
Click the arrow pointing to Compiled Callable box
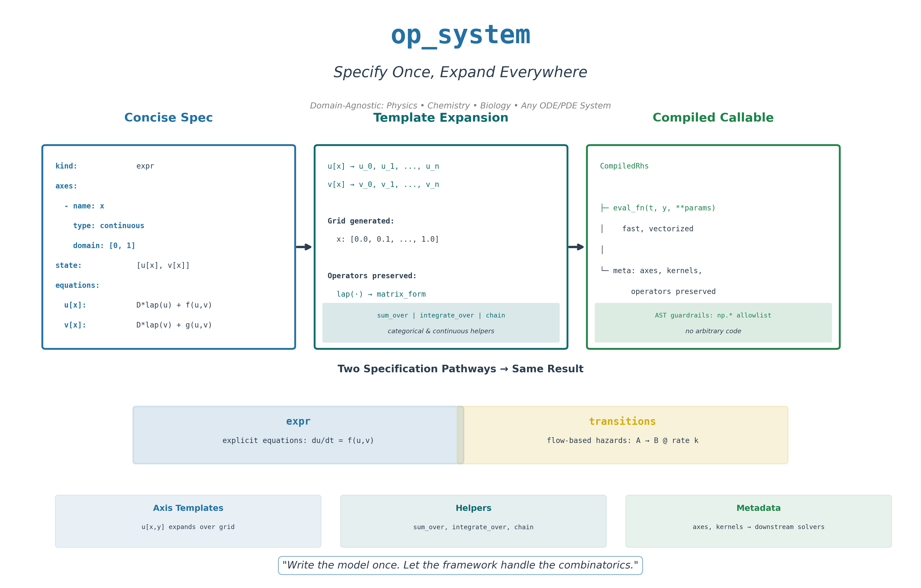[x=576, y=247]
